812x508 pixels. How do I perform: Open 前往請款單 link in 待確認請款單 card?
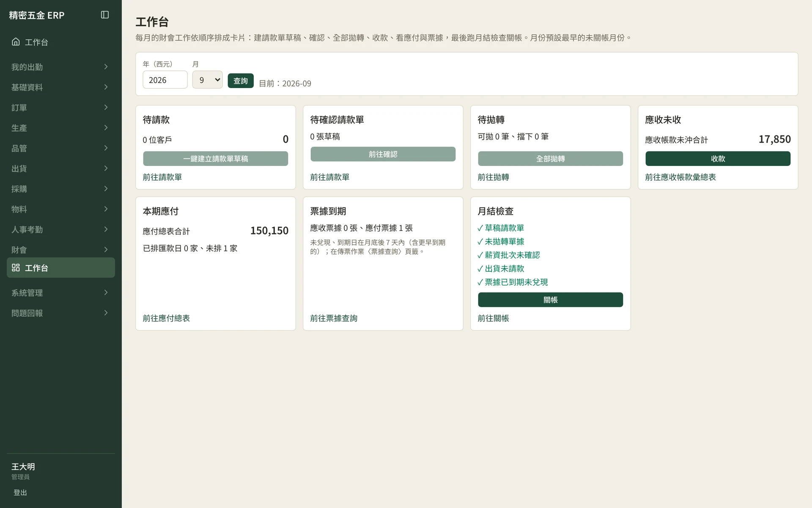(x=330, y=177)
